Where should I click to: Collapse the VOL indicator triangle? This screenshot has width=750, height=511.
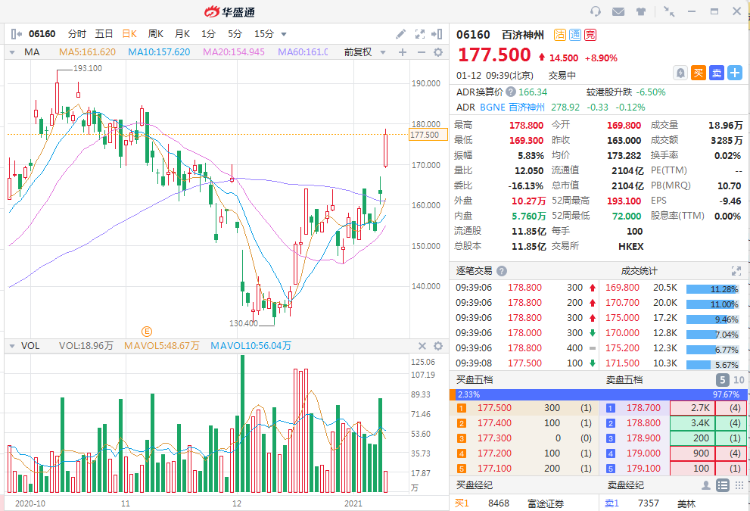click(12, 346)
